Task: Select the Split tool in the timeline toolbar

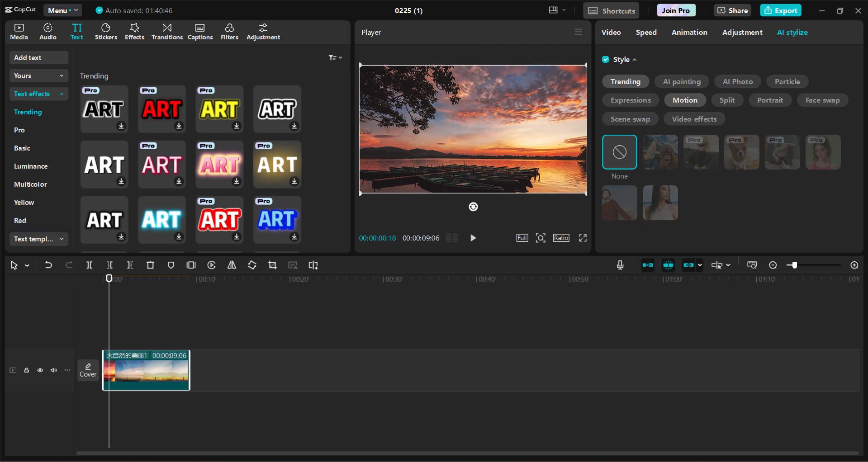Action: tap(89, 265)
